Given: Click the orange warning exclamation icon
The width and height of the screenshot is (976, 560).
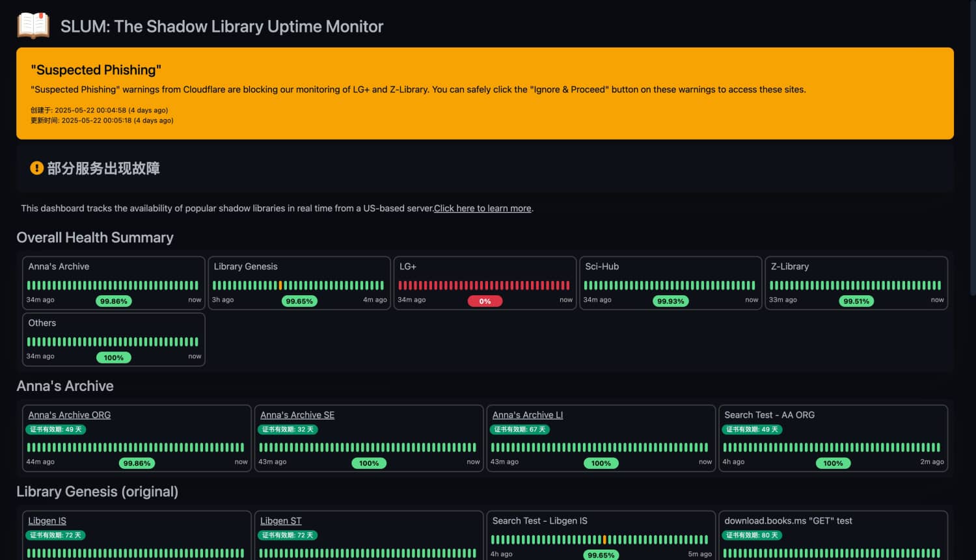Looking at the screenshot, I should [37, 168].
